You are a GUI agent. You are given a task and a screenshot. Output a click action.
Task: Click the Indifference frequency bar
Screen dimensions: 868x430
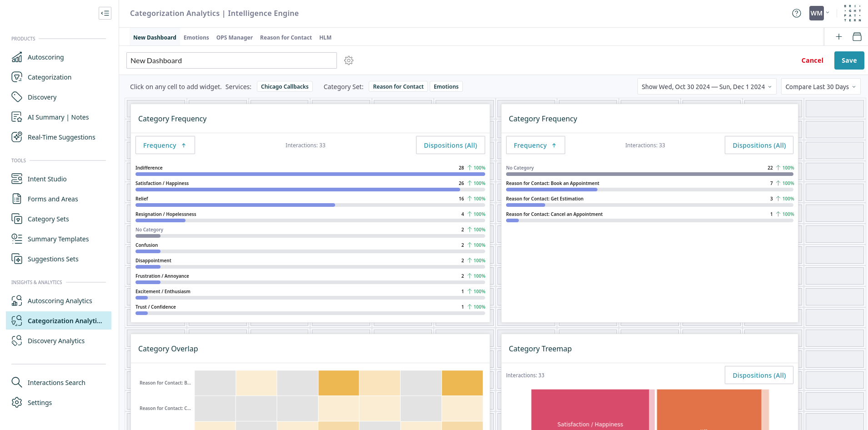[x=310, y=174]
